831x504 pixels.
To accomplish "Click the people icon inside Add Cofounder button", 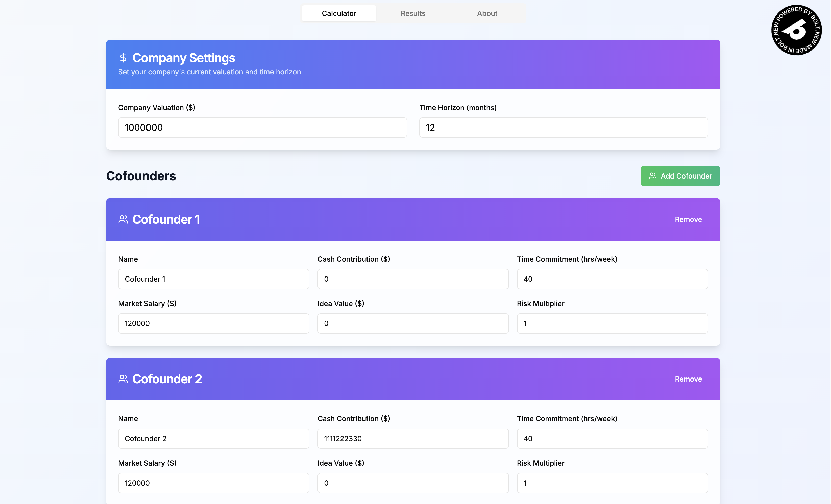I will pos(653,176).
